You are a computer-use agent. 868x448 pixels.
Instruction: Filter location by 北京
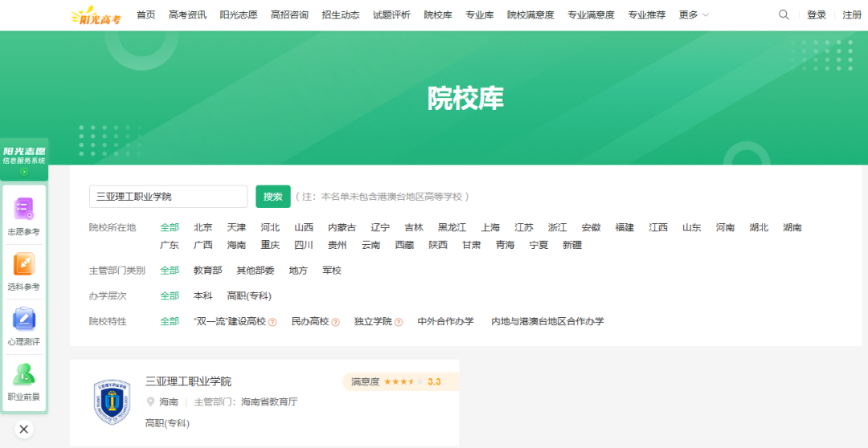203,227
